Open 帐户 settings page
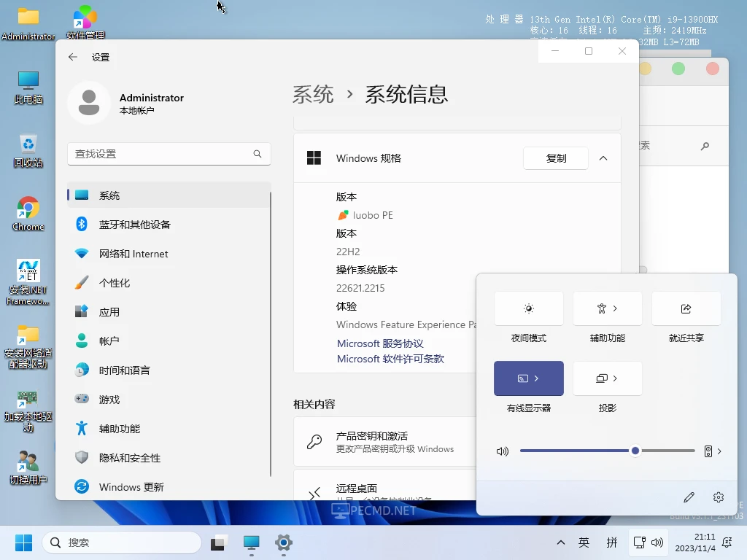This screenshot has width=747, height=560. tap(169, 341)
